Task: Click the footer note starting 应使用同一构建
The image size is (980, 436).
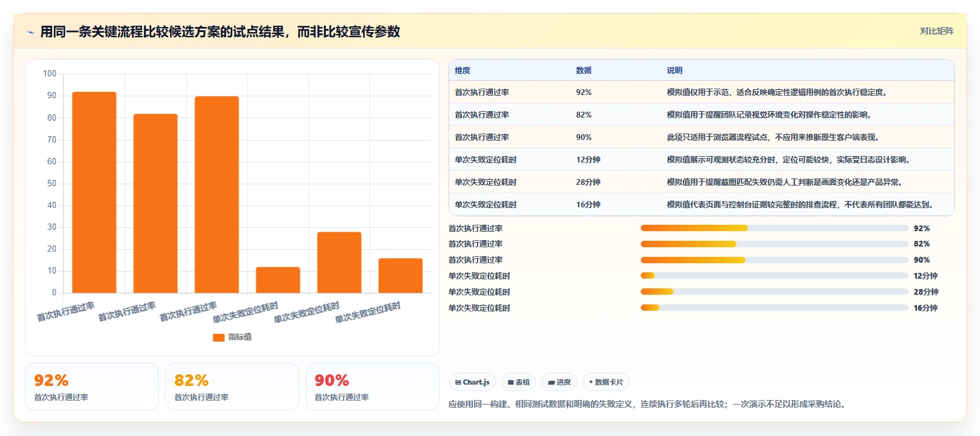Action: 647,405
